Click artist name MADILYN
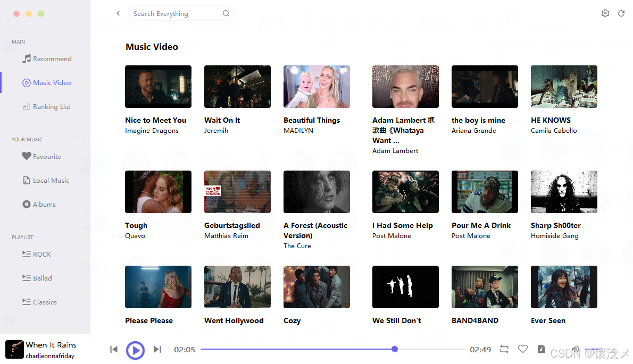The image size is (633, 364). point(298,131)
